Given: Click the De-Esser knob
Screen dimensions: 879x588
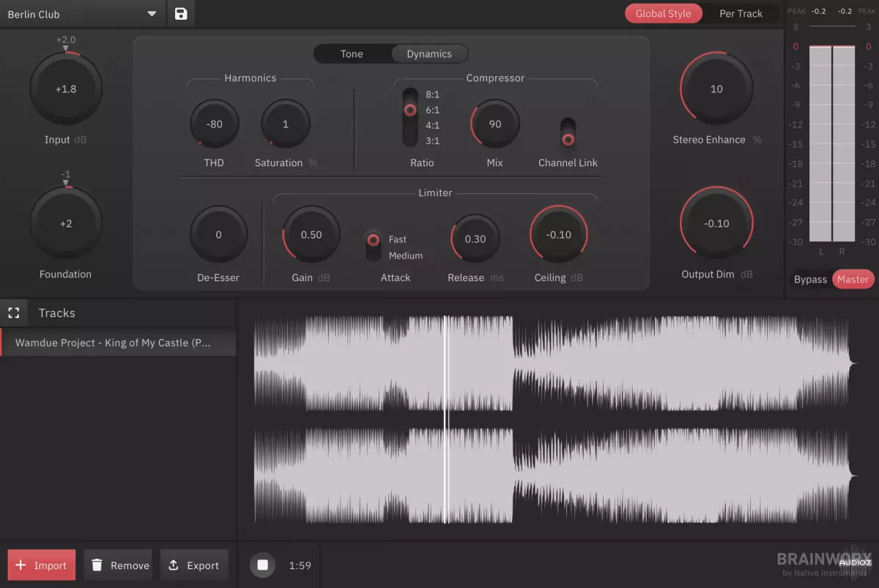Looking at the screenshot, I should [x=218, y=235].
